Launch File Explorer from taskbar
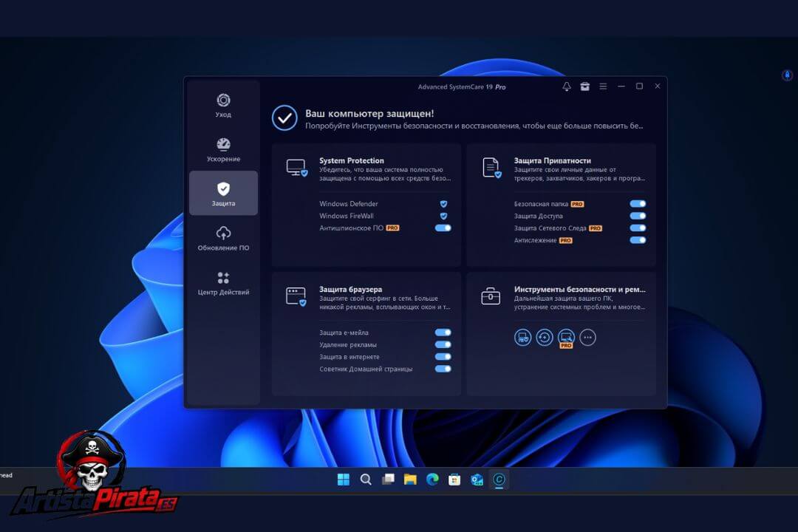798x532 pixels. click(410, 480)
